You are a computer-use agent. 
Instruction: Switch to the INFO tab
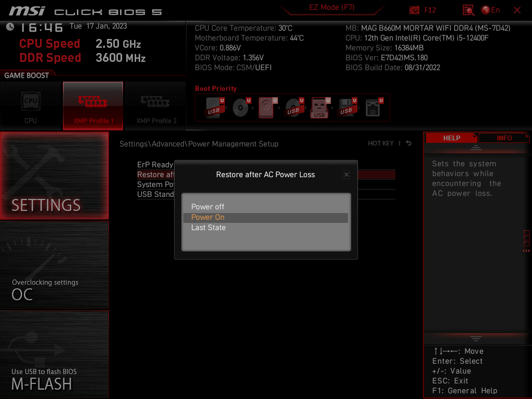[504, 138]
